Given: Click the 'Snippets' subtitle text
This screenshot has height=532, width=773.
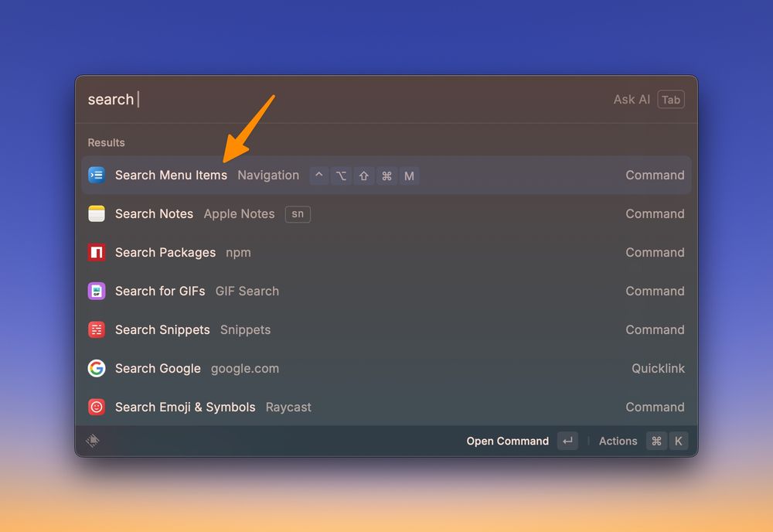Looking at the screenshot, I should [x=246, y=330].
